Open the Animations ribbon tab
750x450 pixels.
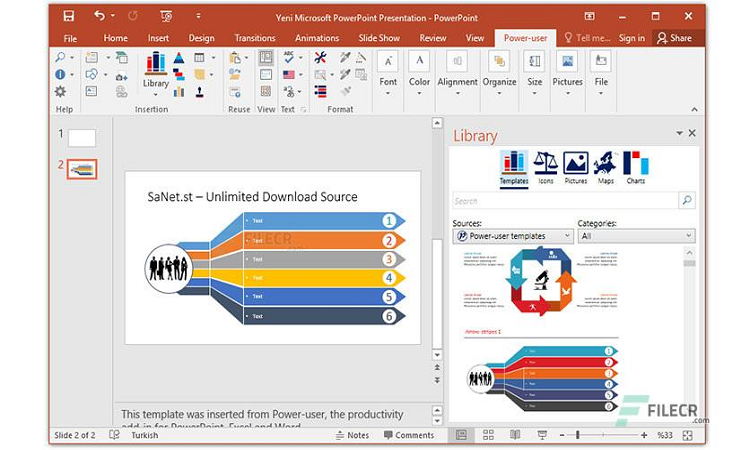[x=317, y=38]
